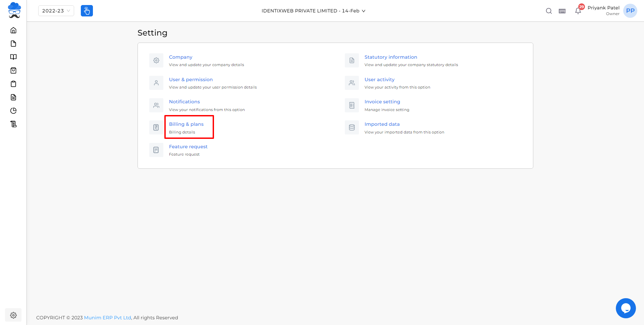This screenshot has height=325, width=644.
Task: Open the Feature request link
Action: click(x=188, y=147)
